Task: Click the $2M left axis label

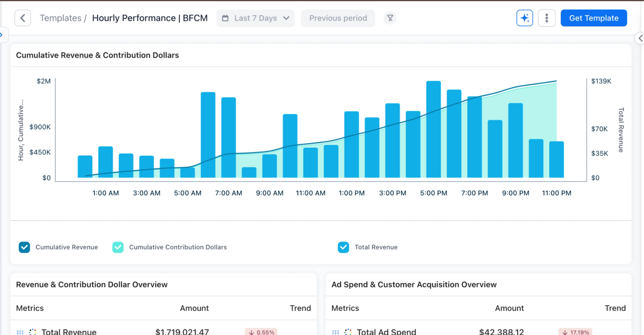Action: 43,81
